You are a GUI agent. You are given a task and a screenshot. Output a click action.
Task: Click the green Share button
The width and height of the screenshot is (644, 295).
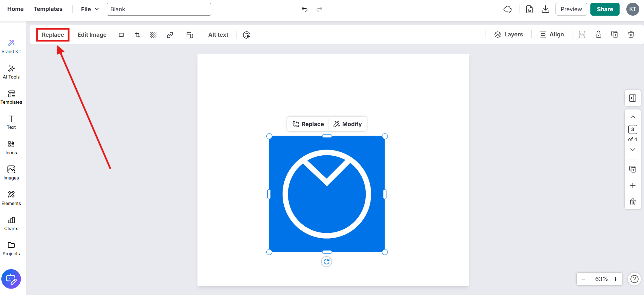pos(605,9)
